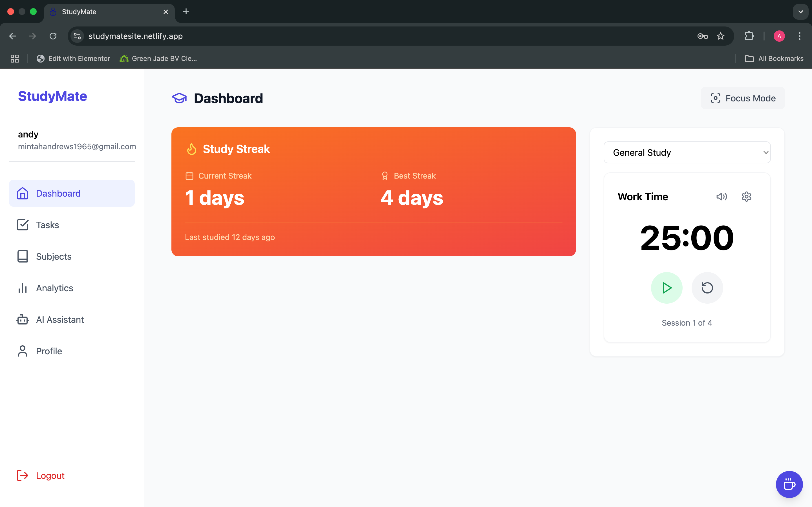Open timer settings gear icon

(x=746, y=197)
